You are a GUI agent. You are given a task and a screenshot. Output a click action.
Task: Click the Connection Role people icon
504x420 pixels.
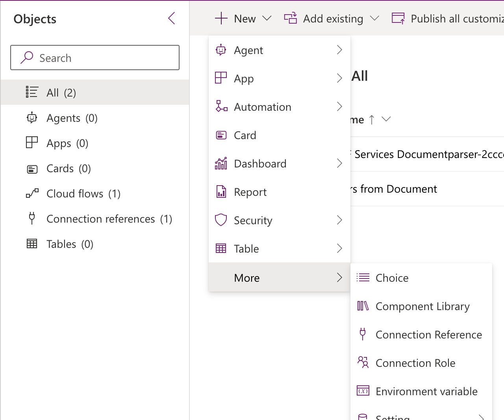click(x=363, y=362)
